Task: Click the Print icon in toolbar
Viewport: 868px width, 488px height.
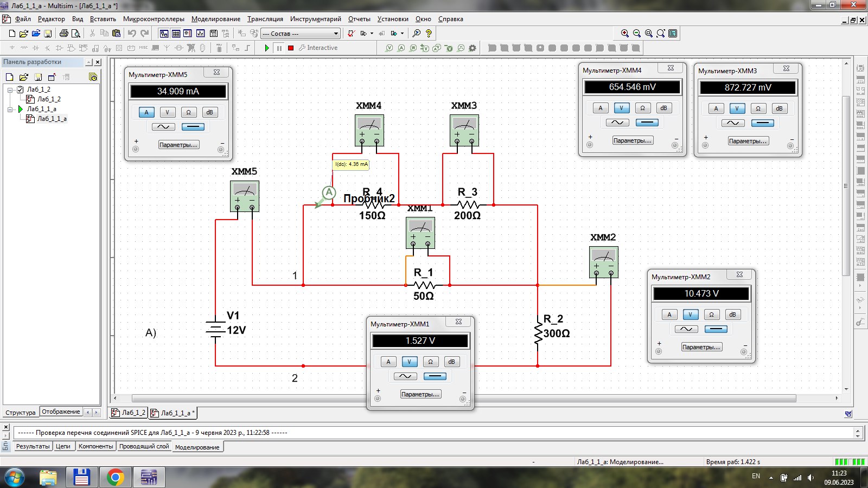Action: click(x=64, y=34)
